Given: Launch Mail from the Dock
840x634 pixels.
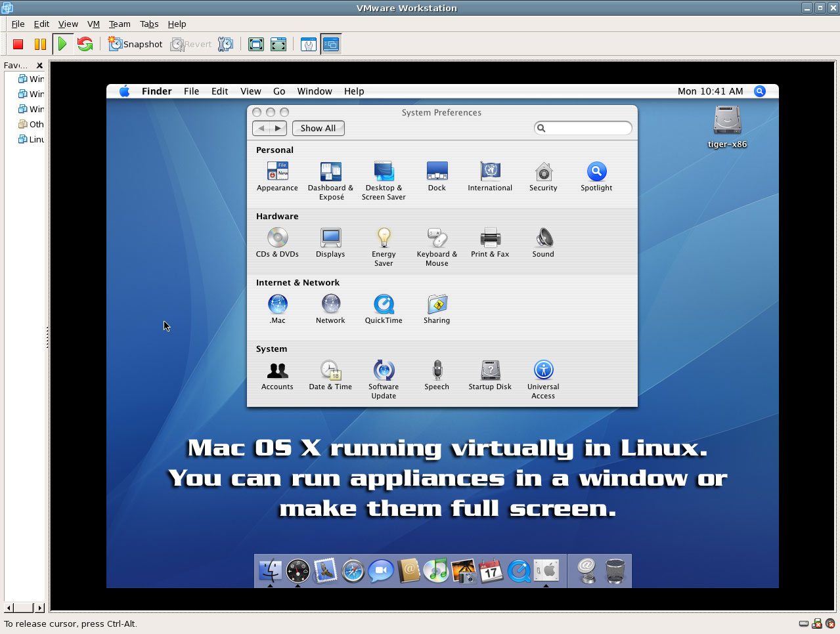Looking at the screenshot, I should 325,570.
